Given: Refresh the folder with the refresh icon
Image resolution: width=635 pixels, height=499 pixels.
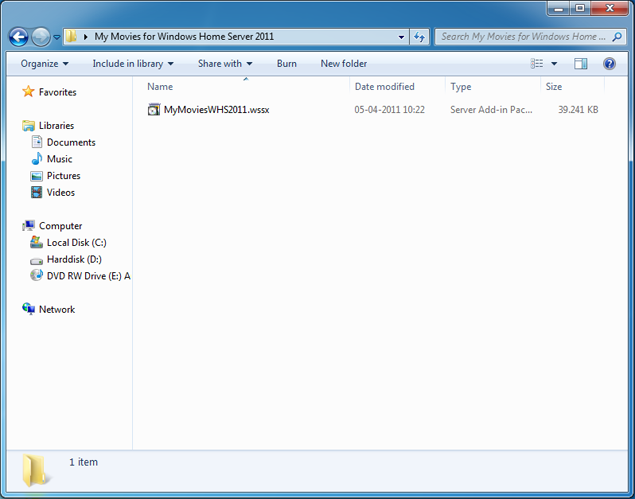Looking at the screenshot, I should pyautogui.click(x=419, y=37).
